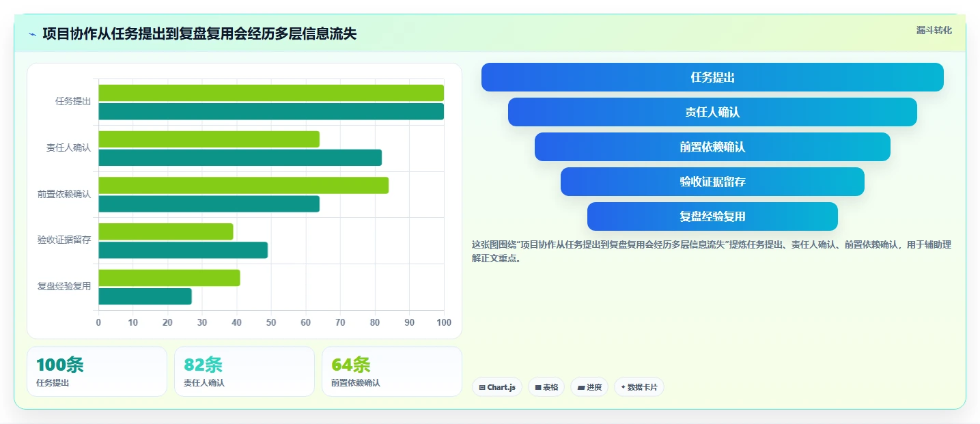
Task: Select the 前置依赖确认 funnel stage
Action: 712,147
